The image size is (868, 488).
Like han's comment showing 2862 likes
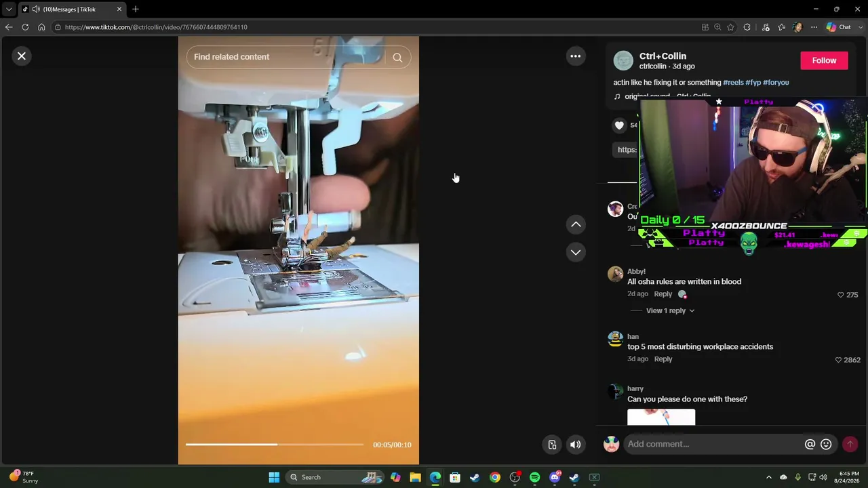pos(839,360)
